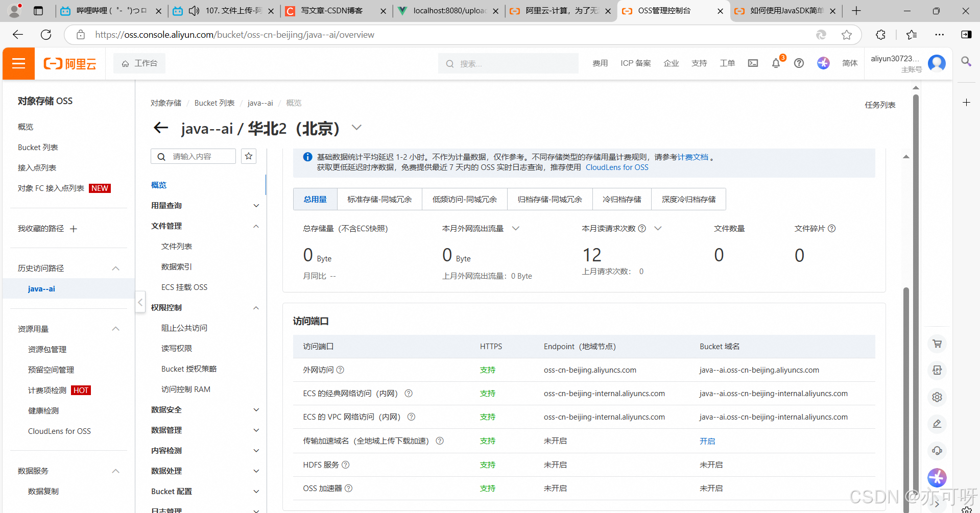Open the 本月外网流出流量 metric dropdown

click(x=516, y=228)
